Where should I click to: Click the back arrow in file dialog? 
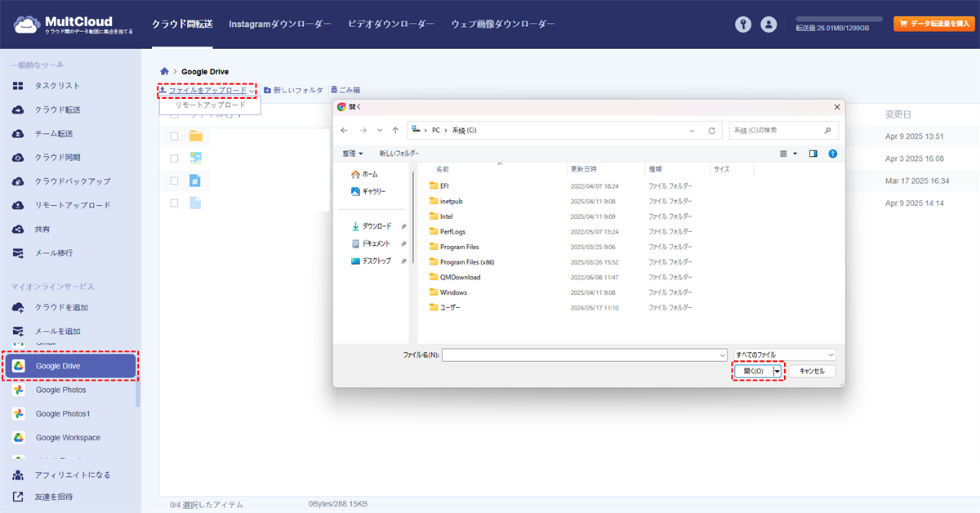click(344, 130)
